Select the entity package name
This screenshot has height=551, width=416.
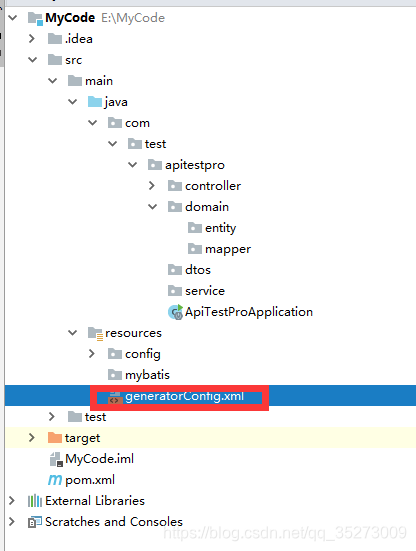(221, 228)
